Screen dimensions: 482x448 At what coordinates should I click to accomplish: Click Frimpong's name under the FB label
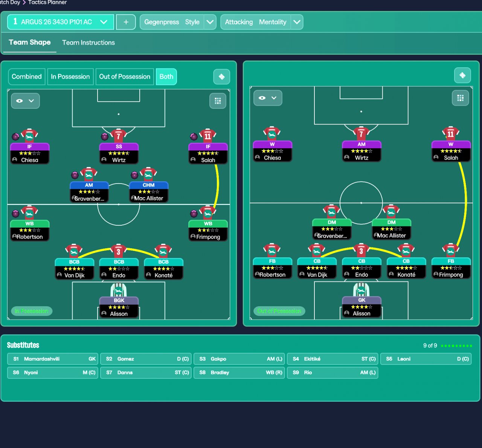(x=451, y=275)
